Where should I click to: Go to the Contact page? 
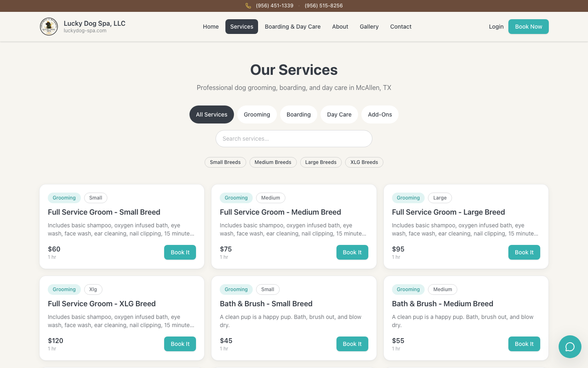[401, 27]
